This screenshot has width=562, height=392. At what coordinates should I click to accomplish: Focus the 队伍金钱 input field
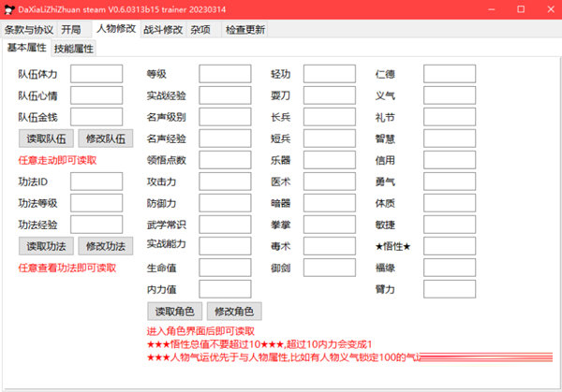click(x=96, y=117)
